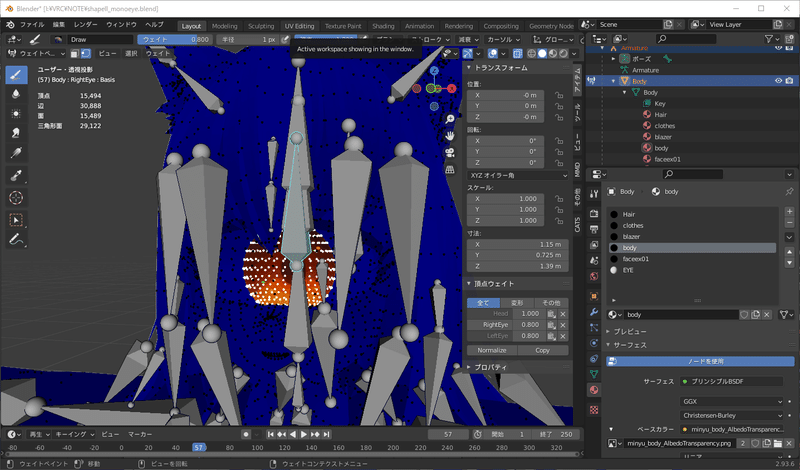Open the GGX distribution dropdown
Screen dimensions: 800x470
(731, 401)
